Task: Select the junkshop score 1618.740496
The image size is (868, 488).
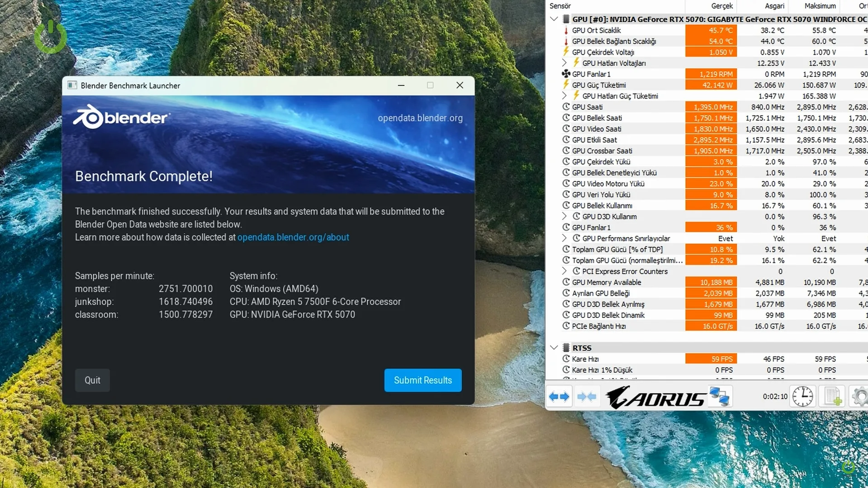Action: pyautogui.click(x=185, y=302)
